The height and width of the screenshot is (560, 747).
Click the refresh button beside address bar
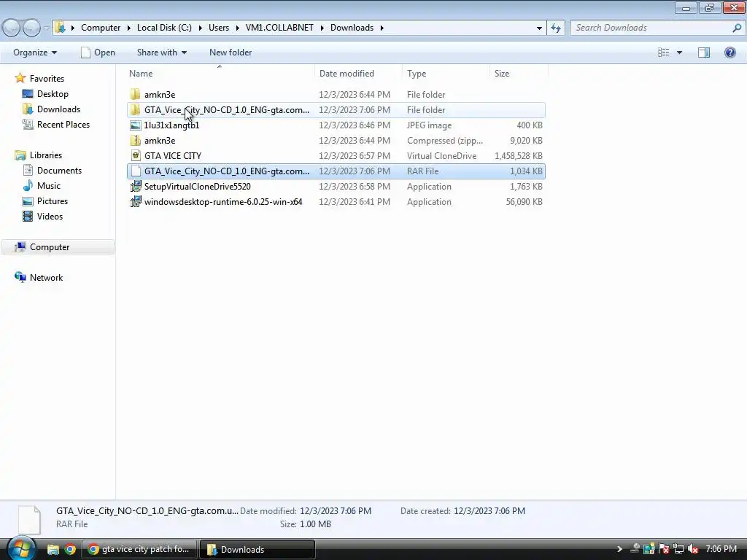(555, 28)
